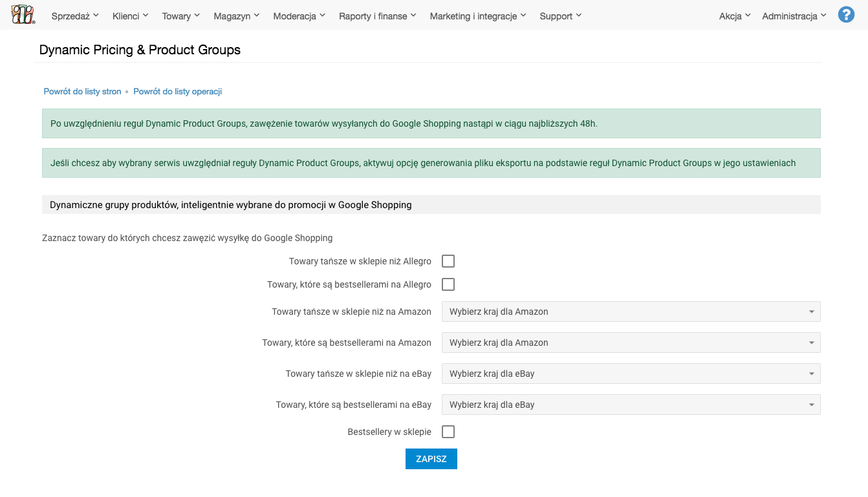Open the Towary menu
The width and height of the screenshot is (868, 497).
coord(181,16)
